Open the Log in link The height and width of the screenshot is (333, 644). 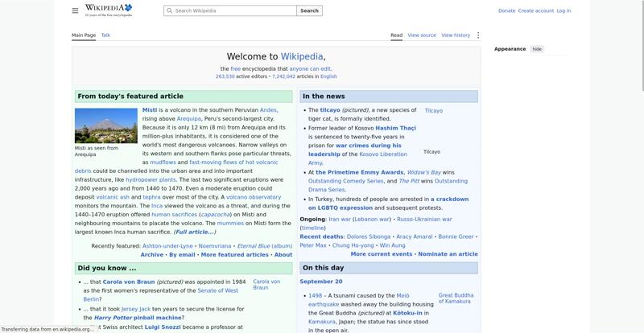(x=563, y=10)
